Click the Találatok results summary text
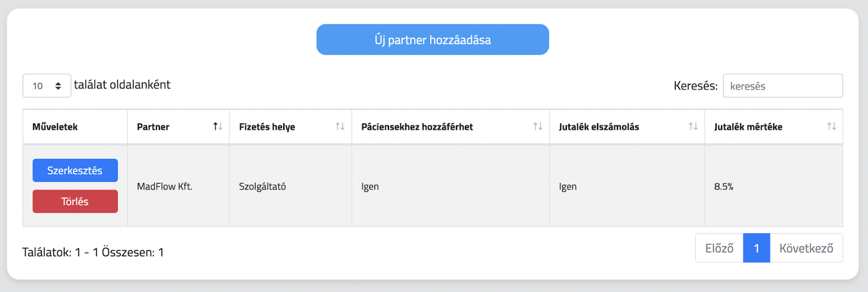The height and width of the screenshot is (292, 868). pyautogui.click(x=93, y=252)
